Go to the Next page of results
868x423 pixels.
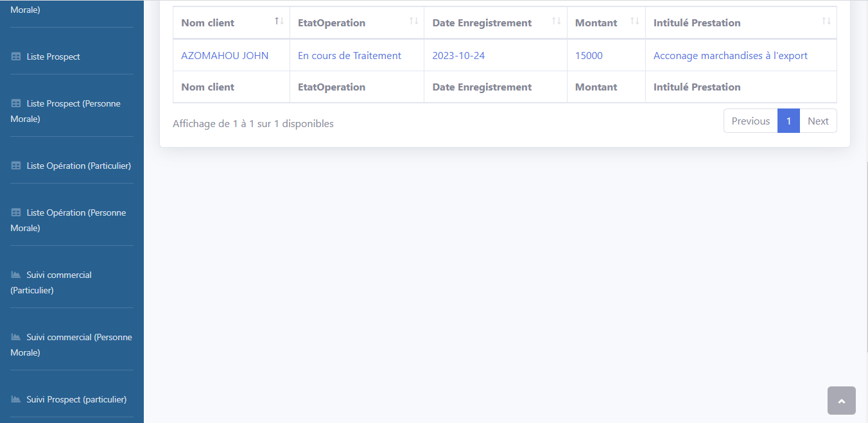tap(818, 121)
